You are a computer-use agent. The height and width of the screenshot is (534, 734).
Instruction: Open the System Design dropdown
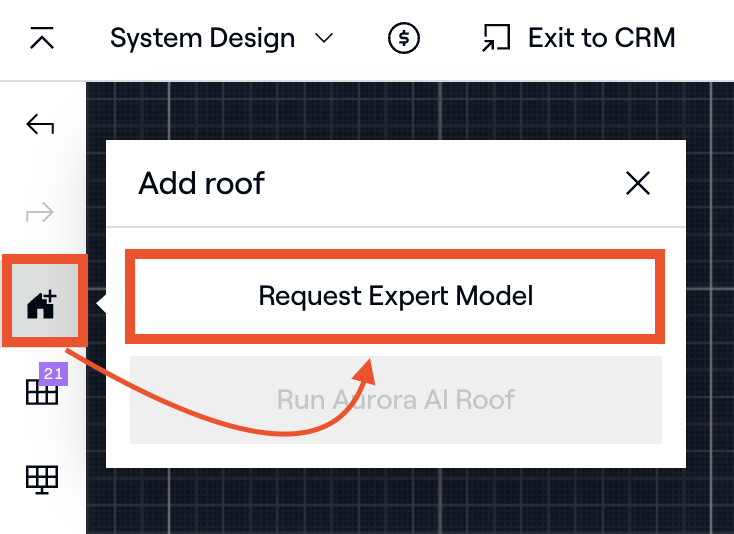(x=221, y=38)
